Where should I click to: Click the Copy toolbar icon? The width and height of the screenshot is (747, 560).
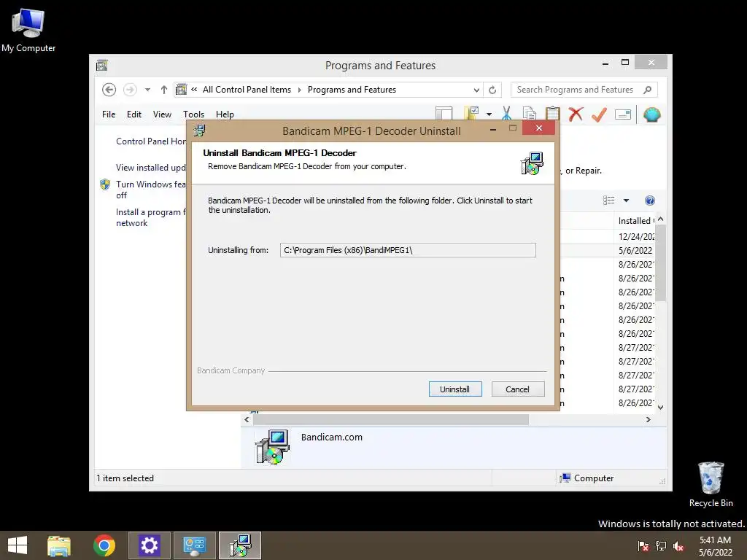coord(530,113)
